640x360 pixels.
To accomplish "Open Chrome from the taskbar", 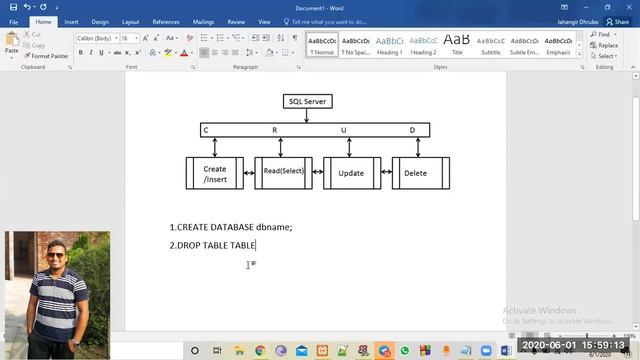I will (x=260, y=350).
